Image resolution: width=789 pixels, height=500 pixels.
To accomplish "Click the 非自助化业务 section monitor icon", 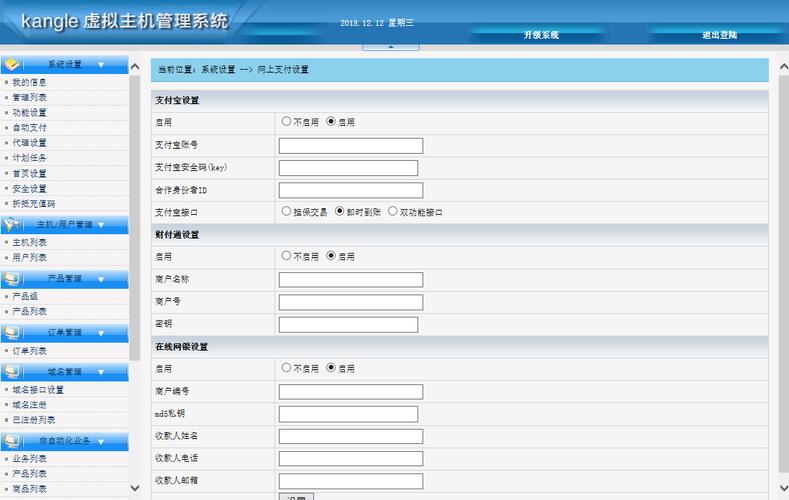I will (12, 441).
